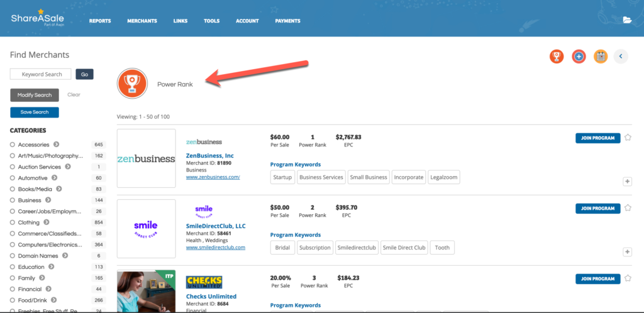
Task: Select the Automotive category radio button
Action: (x=13, y=178)
